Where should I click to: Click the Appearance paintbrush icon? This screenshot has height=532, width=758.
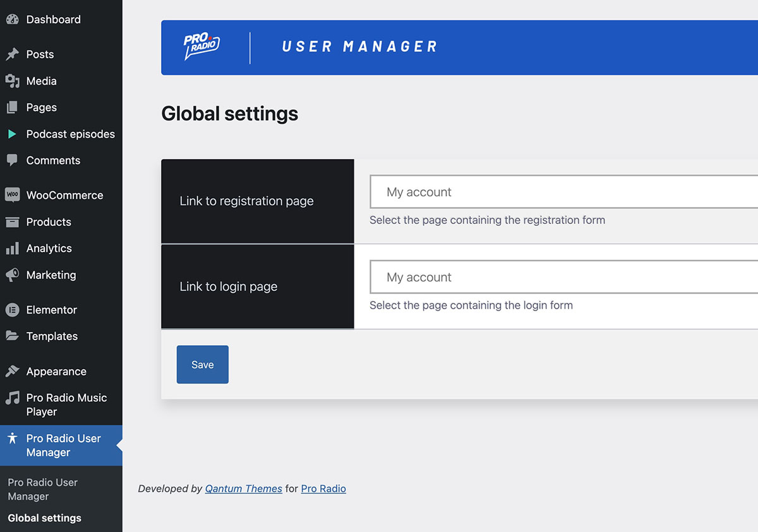[12, 371]
